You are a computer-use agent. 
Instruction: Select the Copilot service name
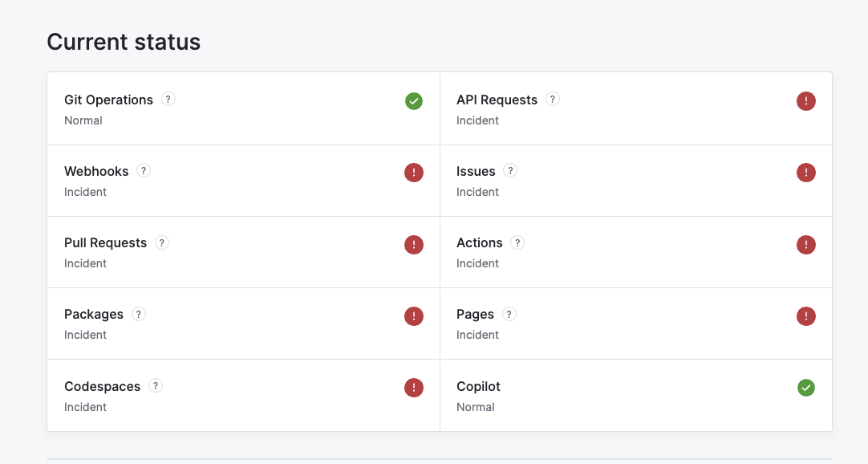coord(478,386)
